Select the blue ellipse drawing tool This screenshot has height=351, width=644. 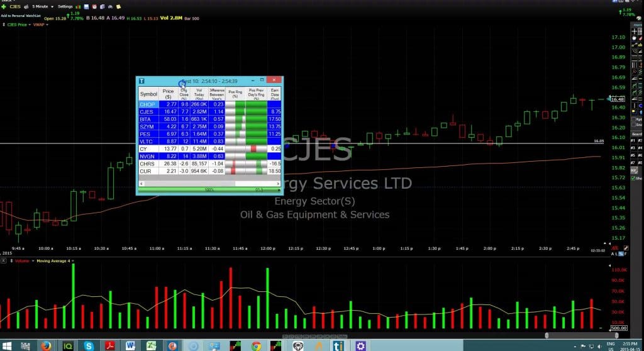[x=640, y=106]
